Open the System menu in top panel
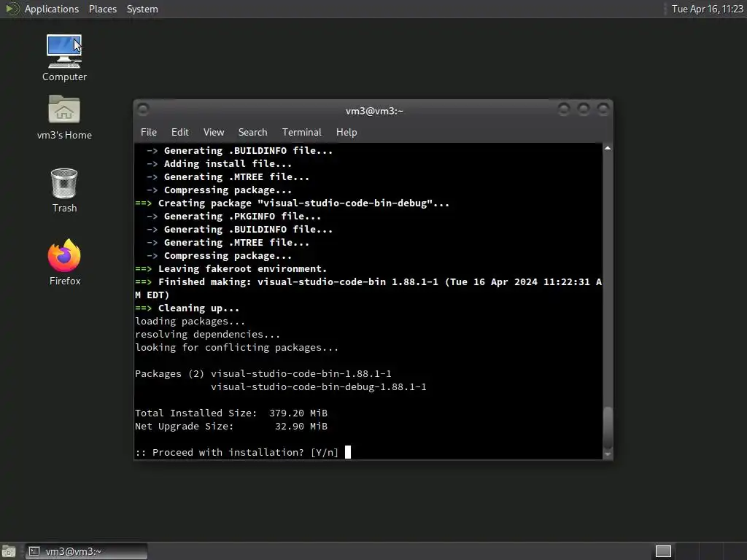Viewport: 747px width, 560px height. point(142,9)
